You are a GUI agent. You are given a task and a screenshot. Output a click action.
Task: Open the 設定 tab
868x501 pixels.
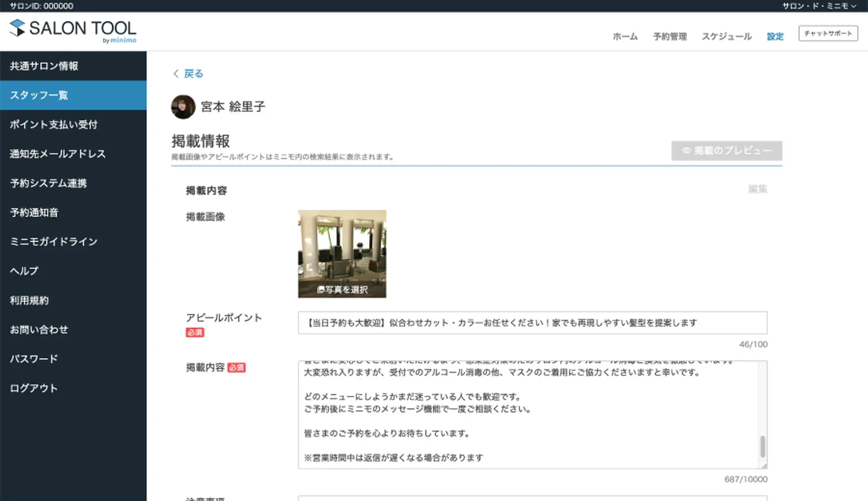(x=775, y=37)
